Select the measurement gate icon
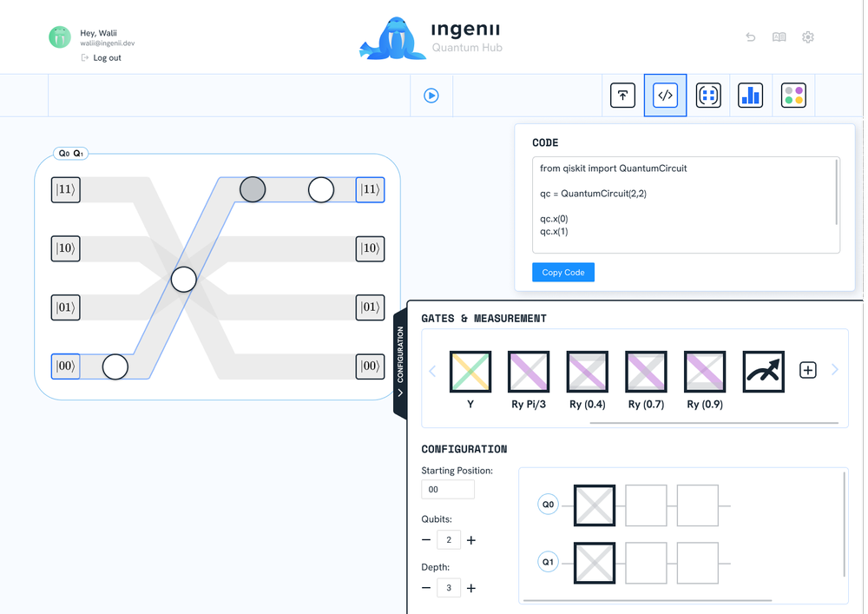 pyautogui.click(x=763, y=371)
